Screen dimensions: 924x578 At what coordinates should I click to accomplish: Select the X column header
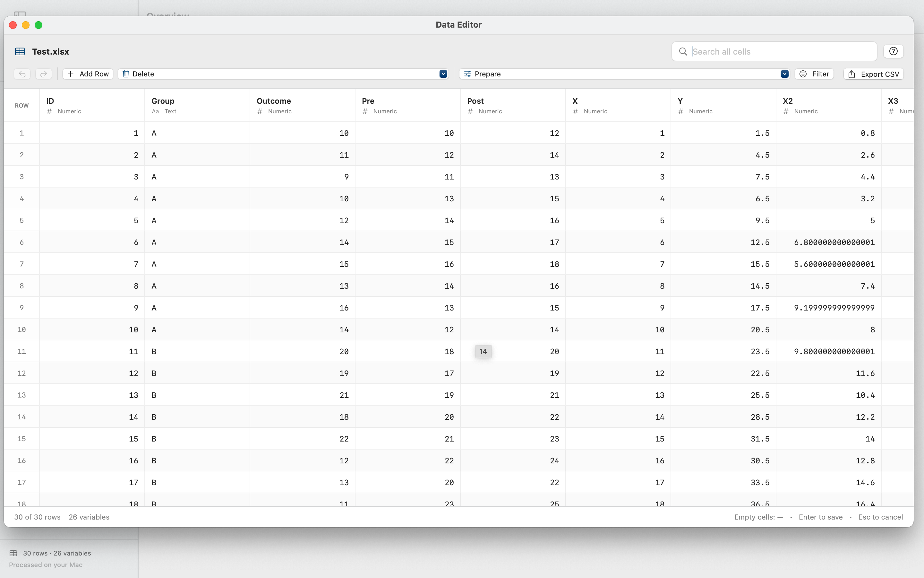619,106
